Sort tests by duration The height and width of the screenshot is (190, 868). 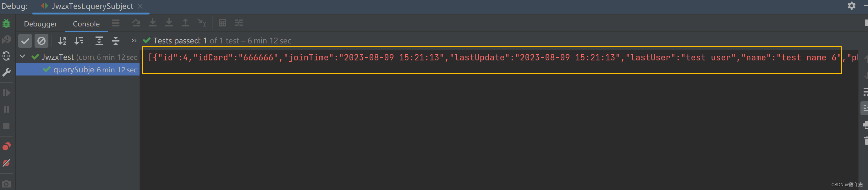[x=79, y=41]
